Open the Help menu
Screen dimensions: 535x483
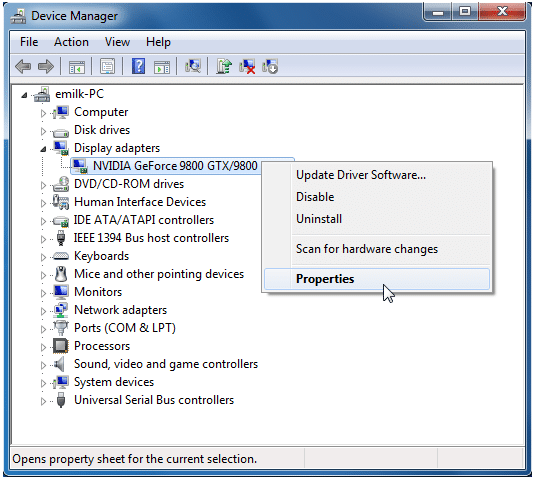click(x=158, y=42)
